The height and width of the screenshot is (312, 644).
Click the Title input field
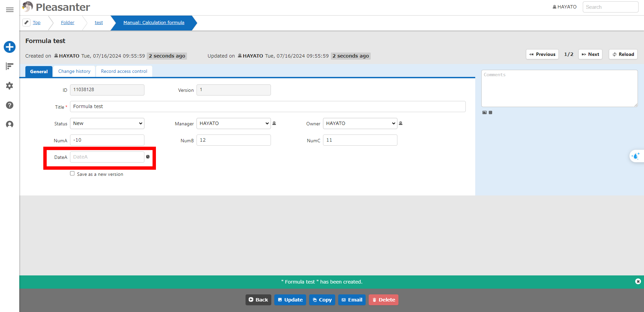(x=268, y=106)
